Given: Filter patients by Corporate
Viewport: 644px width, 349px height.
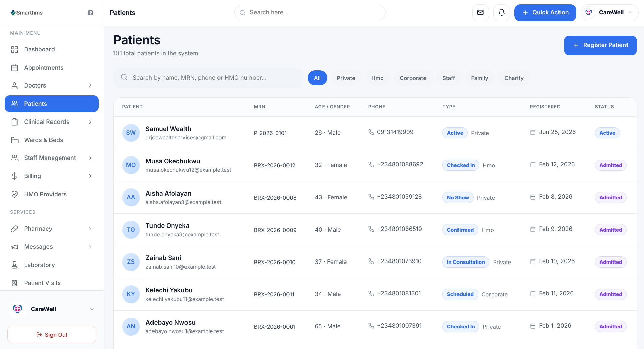Looking at the screenshot, I should point(413,78).
